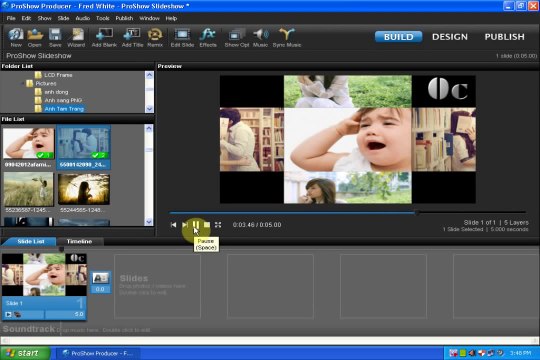Screen dimensions: 540x360
Task: Click the Music toolbar icon
Action: click(260, 38)
